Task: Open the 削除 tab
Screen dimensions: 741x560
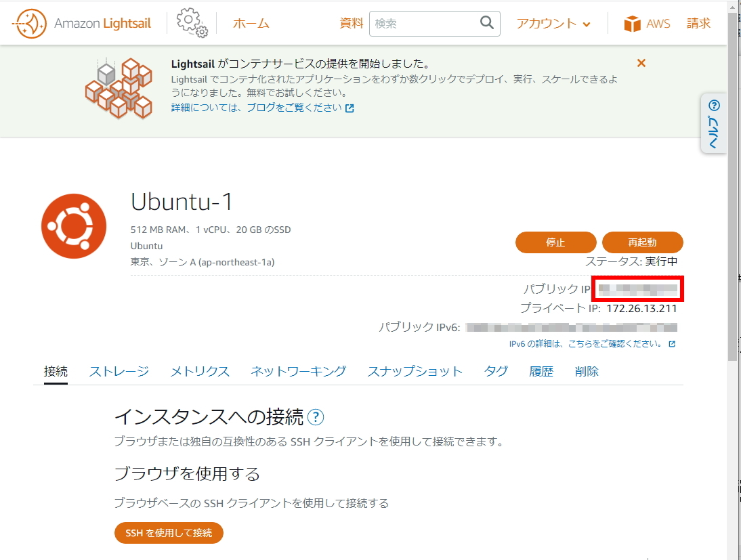Action: [587, 372]
